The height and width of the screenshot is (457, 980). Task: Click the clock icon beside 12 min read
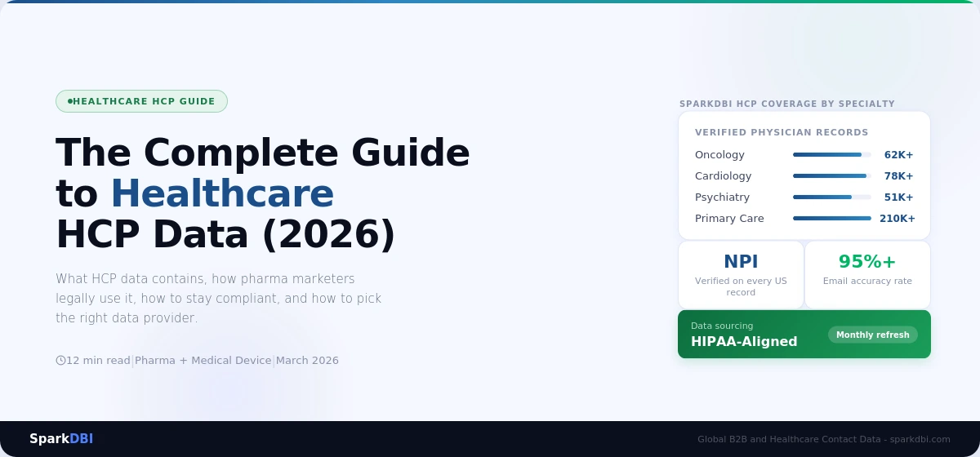pos(60,361)
